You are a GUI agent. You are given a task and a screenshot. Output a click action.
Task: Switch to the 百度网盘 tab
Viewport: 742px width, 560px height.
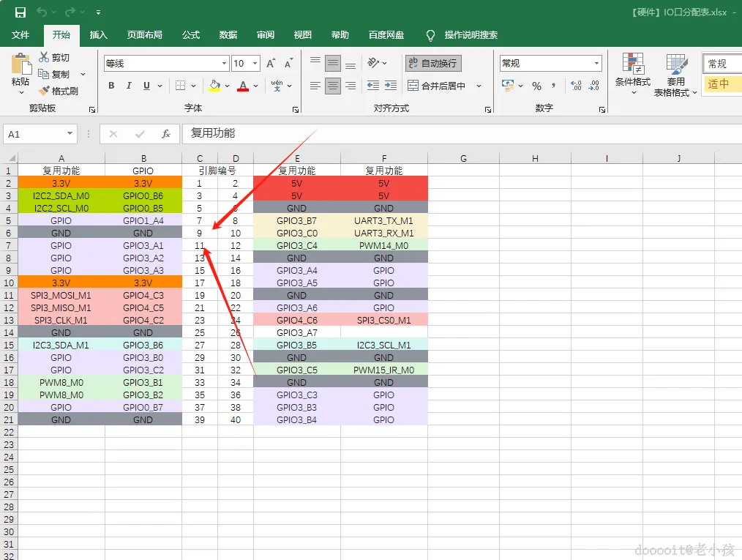pos(386,35)
